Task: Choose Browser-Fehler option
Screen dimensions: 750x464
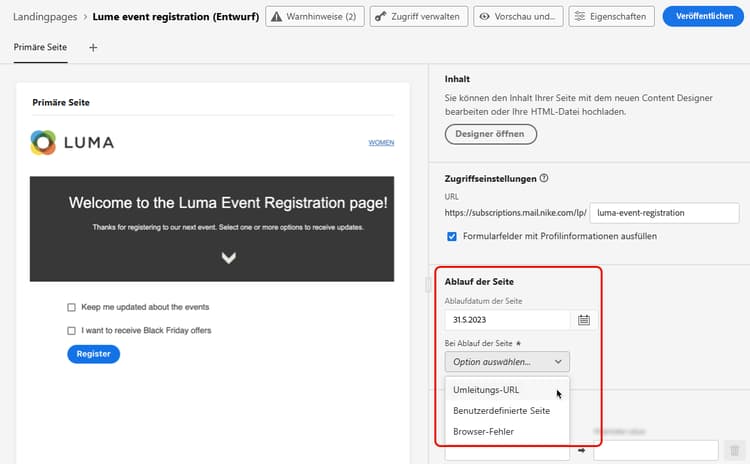Action: 507,431
